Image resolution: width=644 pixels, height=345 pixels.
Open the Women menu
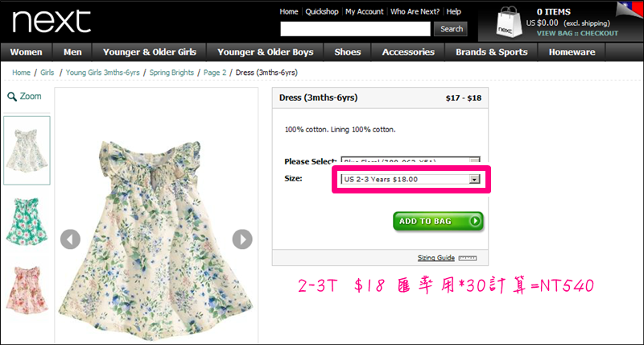[27, 52]
